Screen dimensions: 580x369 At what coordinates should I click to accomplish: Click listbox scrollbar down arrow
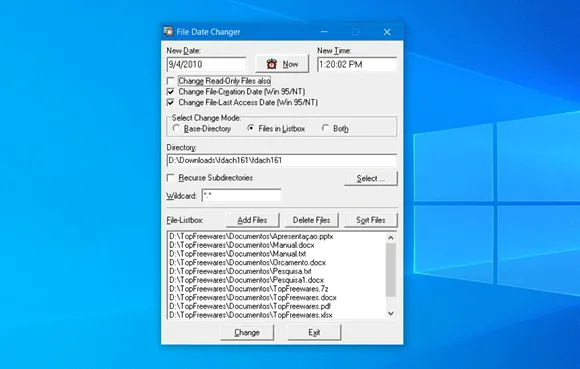coord(391,314)
